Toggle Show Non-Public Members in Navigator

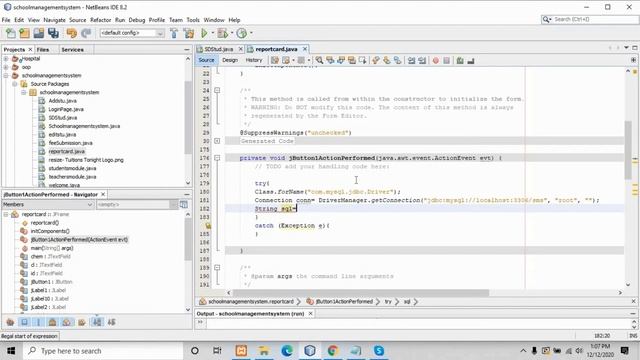53,322
